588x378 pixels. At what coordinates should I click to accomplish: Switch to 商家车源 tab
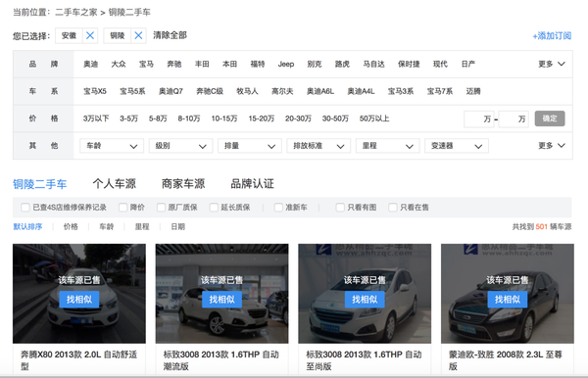point(183,183)
